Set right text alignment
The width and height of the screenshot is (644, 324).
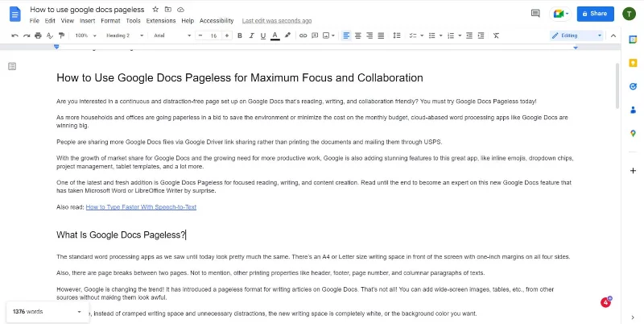coord(369,35)
